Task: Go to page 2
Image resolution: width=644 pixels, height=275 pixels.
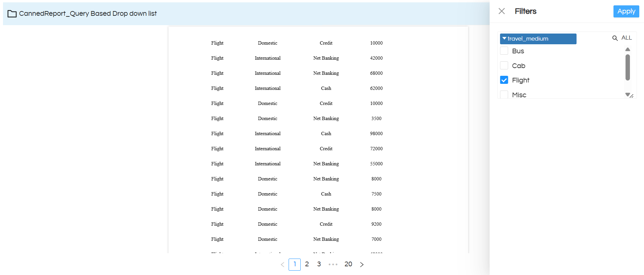Action: coord(306,264)
